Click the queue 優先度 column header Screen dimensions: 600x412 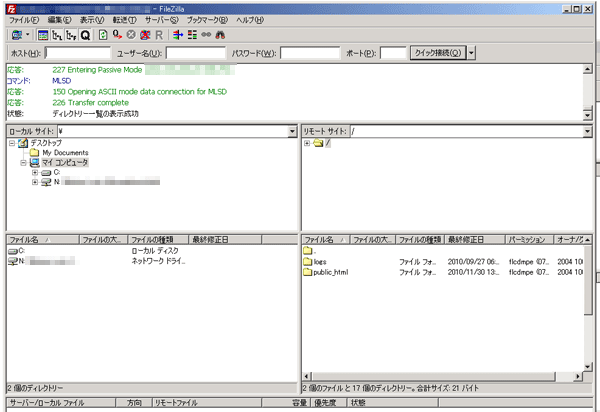pos(328,402)
